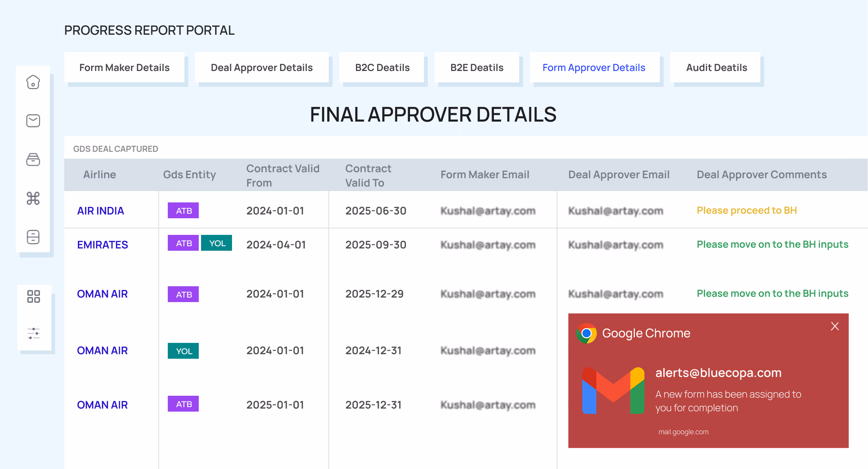The height and width of the screenshot is (469, 868).
Task: Click the YOL tag in Emirates row
Action: tap(217, 243)
